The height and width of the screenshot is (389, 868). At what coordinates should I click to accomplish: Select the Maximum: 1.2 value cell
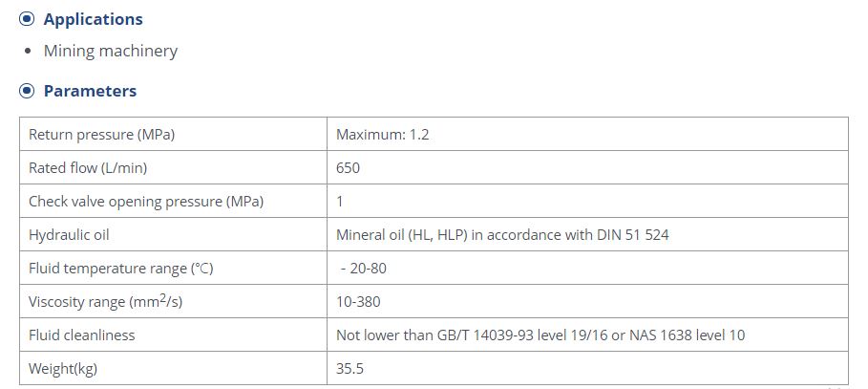click(x=587, y=134)
